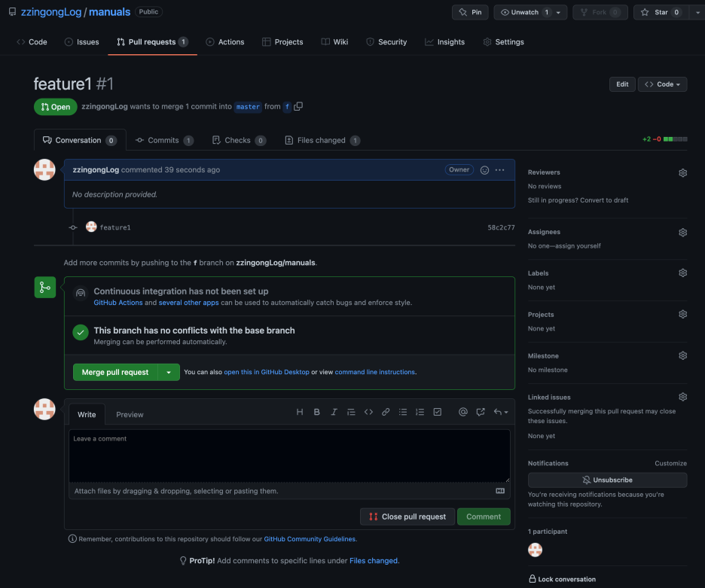Select the Write tab in the comment editor
Image resolution: width=705 pixels, height=588 pixels.
[87, 415]
